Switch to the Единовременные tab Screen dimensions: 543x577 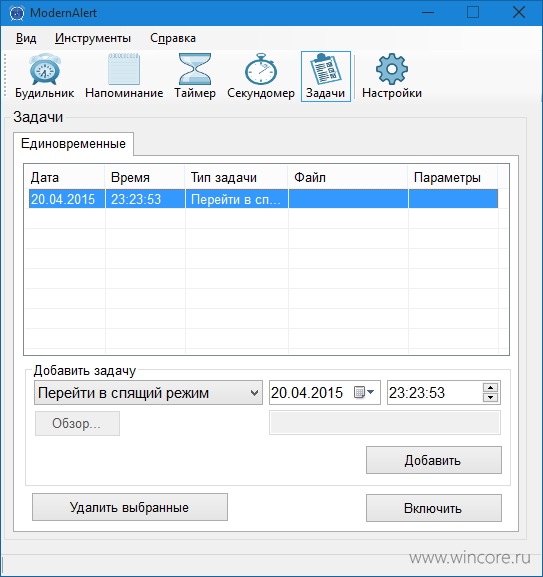73,144
